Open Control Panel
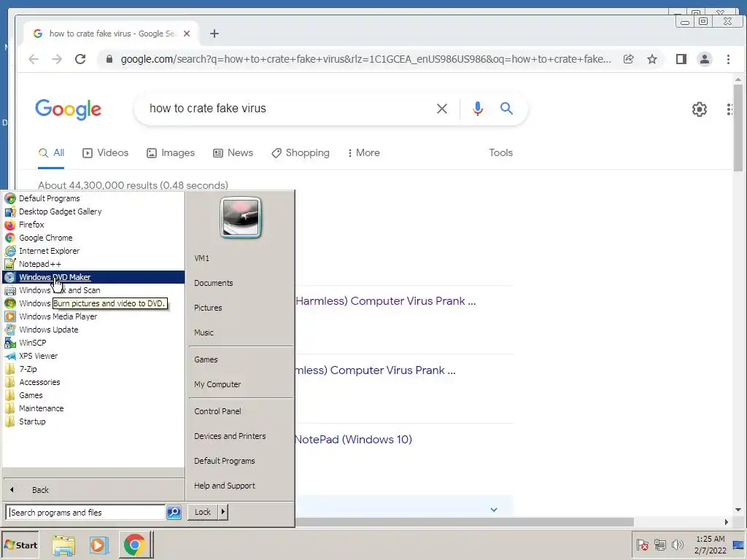Screen dimensions: 747x560 click(x=217, y=411)
